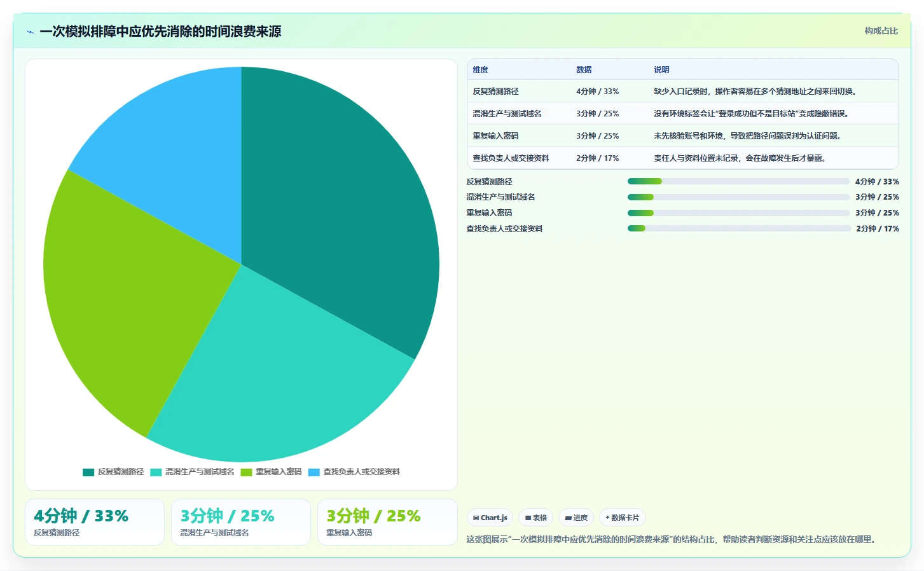The image size is (924, 571).
Task: Click the 数据 table column header
Action: 584,70
